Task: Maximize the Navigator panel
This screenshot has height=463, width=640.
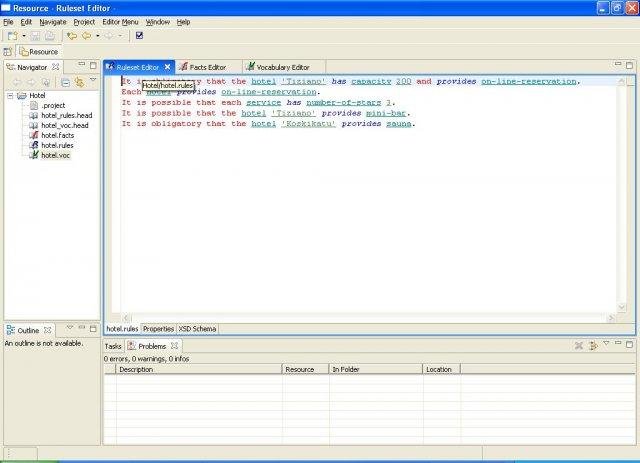Action: pyautogui.click(x=93, y=65)
